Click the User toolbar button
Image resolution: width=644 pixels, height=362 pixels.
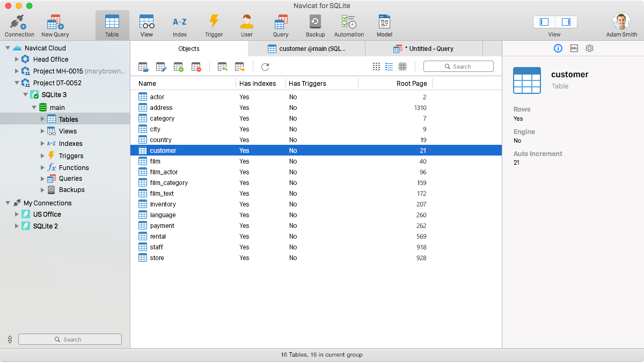[246, 25]
